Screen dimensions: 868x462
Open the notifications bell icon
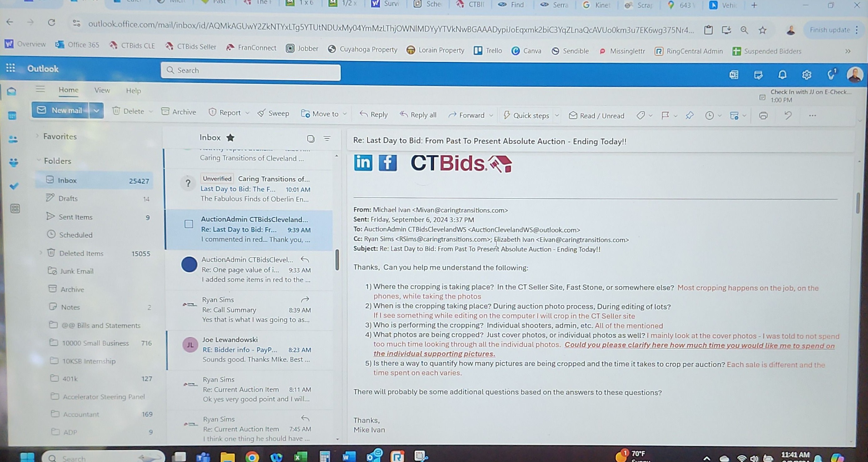(782, 75)
